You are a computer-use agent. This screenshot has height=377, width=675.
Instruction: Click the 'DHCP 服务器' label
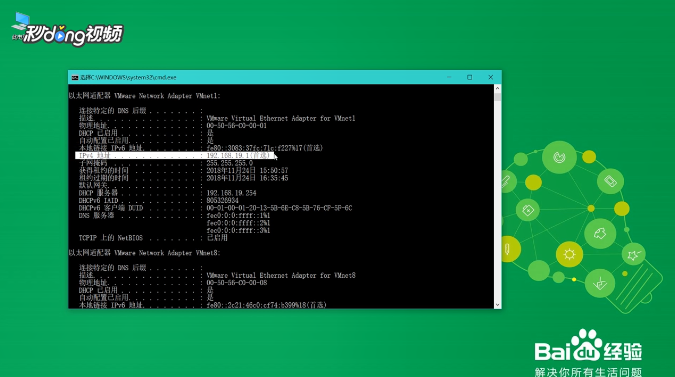[x=98, y=193]
